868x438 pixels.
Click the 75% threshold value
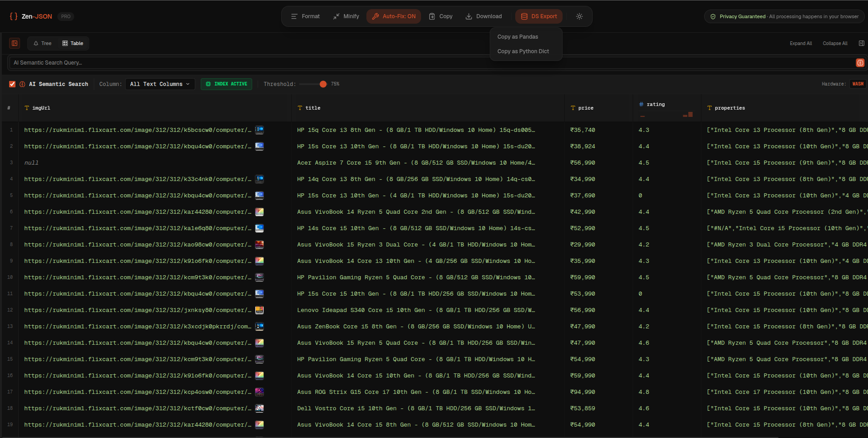pyautogui.click(x=335, y=84)
